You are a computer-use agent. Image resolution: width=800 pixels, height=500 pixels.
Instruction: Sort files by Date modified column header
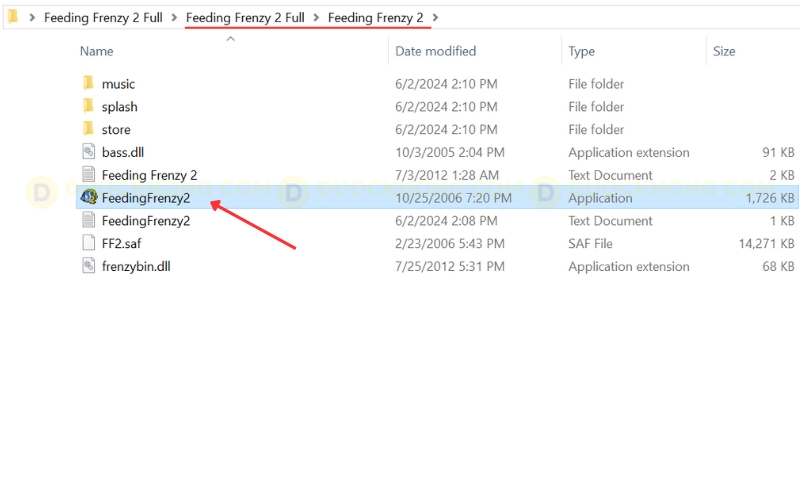pos(435,51)
